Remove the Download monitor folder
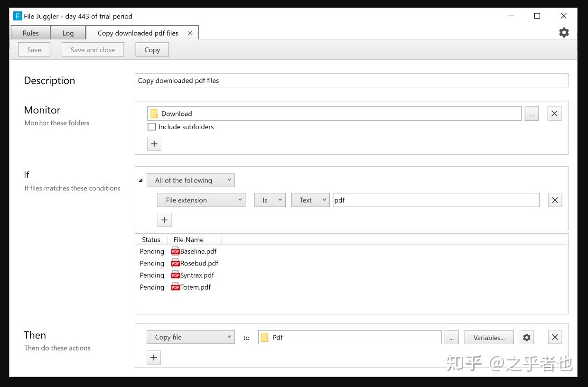Viewport: 588px width, 387px height. coord(554,113)
